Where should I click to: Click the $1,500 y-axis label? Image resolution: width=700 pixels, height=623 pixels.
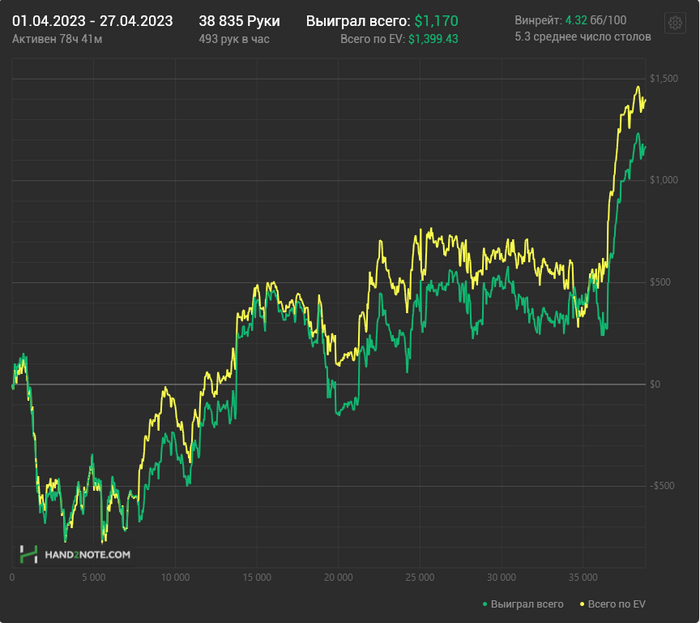pyautogui.click(x=663, y=79)
